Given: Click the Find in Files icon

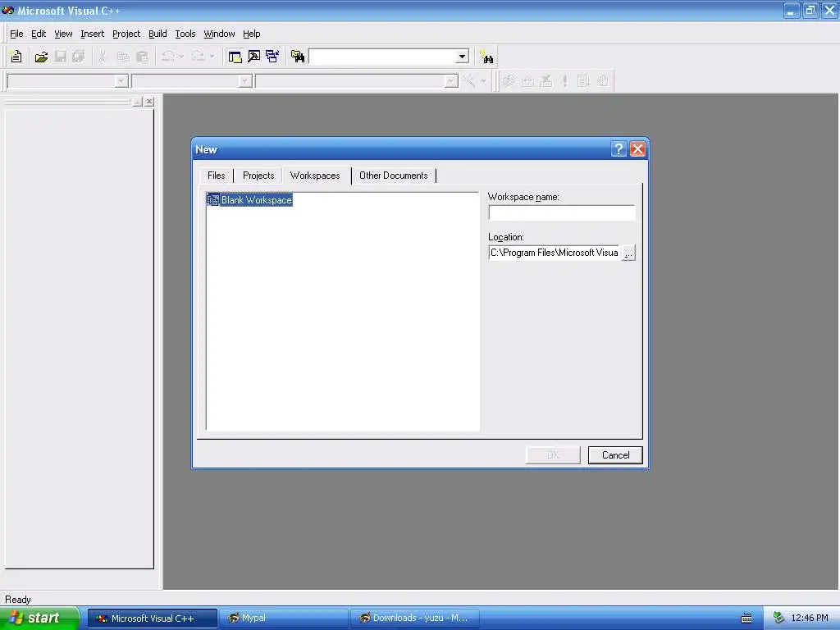Looking at the screenshot, I should (x=297, y=57).
